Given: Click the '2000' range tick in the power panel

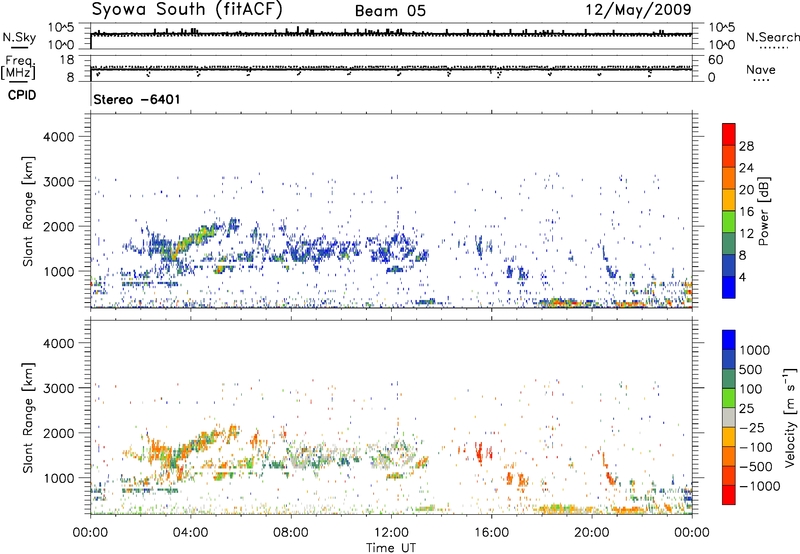Looking at the screenshot, I should point(58,226).
